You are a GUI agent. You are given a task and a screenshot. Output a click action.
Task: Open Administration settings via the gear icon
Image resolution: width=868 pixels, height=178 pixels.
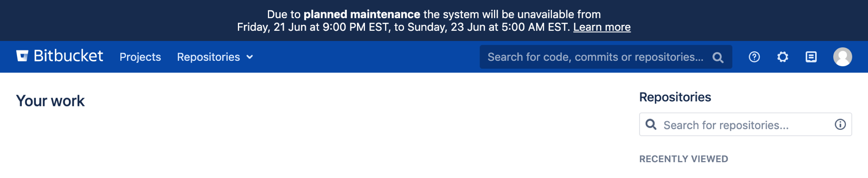tap(783, 57)
